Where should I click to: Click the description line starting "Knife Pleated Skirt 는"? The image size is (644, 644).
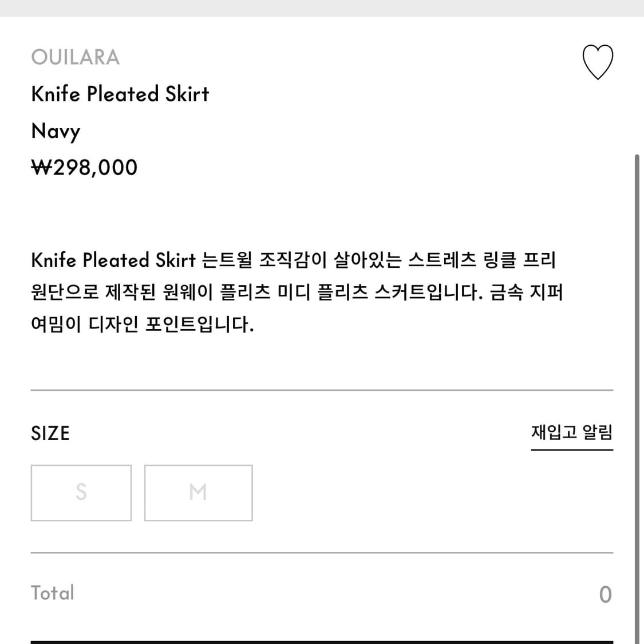[x=293, y=260]
